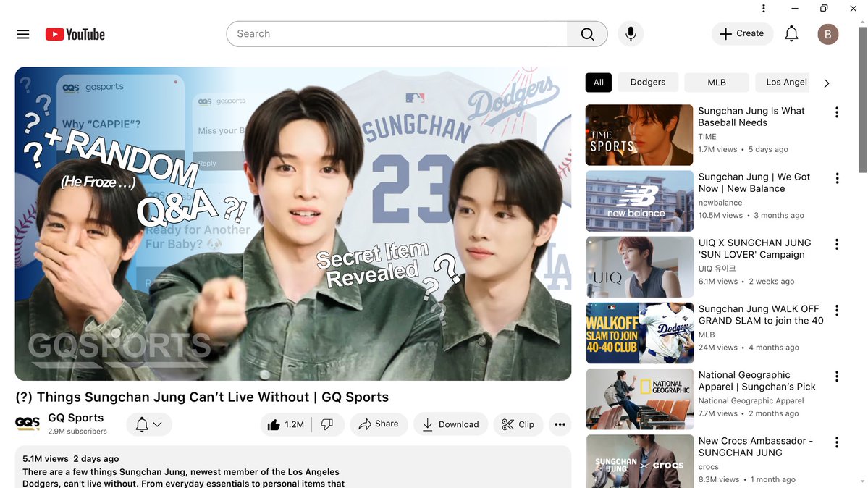Start voice search with microphone
The height and width of the screenshot is (488, 868).
[631, 34]
